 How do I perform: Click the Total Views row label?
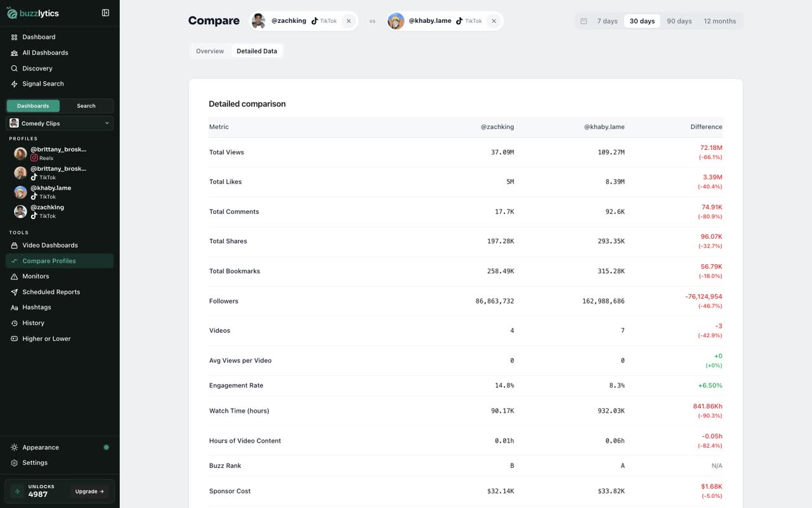(226, 152)
